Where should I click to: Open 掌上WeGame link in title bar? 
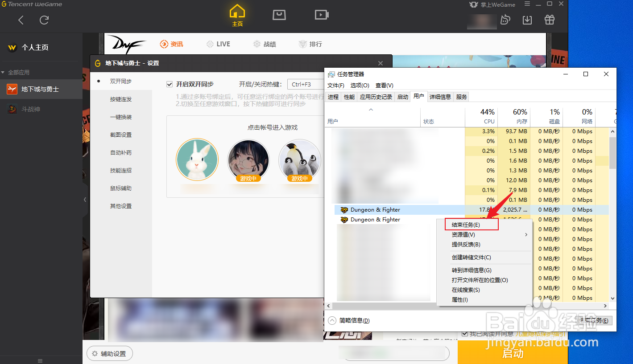pyautogui.click(x=492, y=4)
